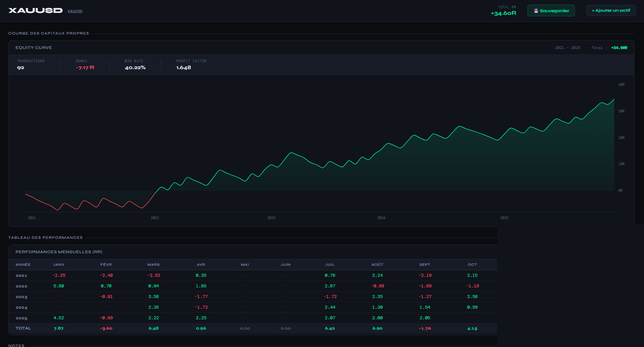
Task: Click April 2022 value 1.85
Action: click(201, 286)
